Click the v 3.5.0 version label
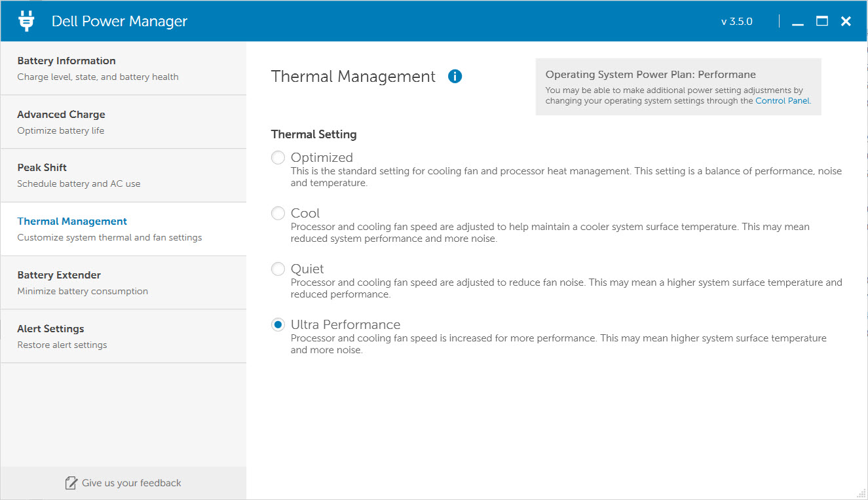The width and height of the screenshot is (868, 500). [736, 22]
